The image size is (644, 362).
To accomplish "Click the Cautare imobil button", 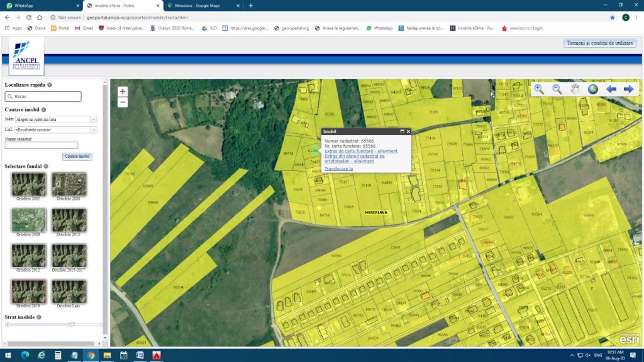I will [x=77, y=156].
